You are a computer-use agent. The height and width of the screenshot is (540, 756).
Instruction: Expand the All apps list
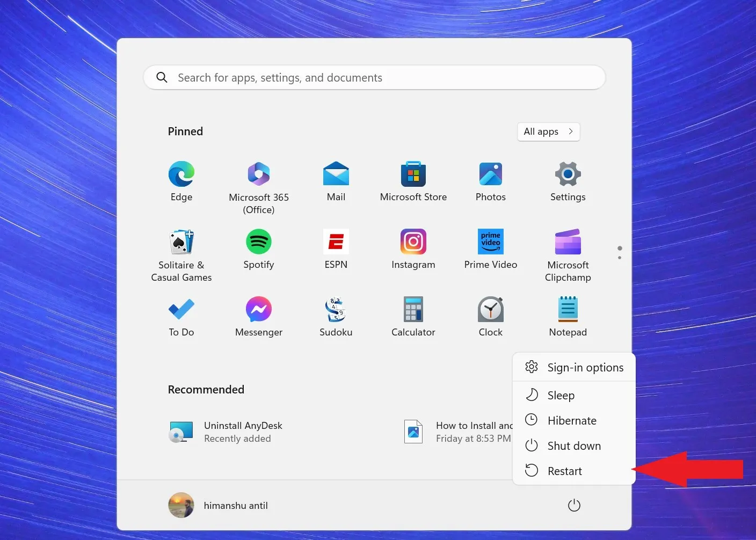548,132
